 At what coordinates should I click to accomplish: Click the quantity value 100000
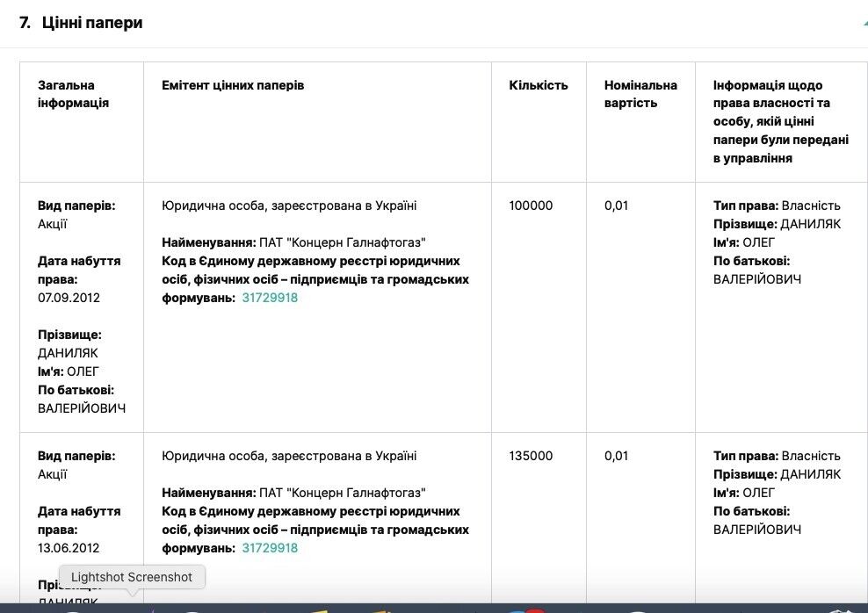click(x=531, y=206)
